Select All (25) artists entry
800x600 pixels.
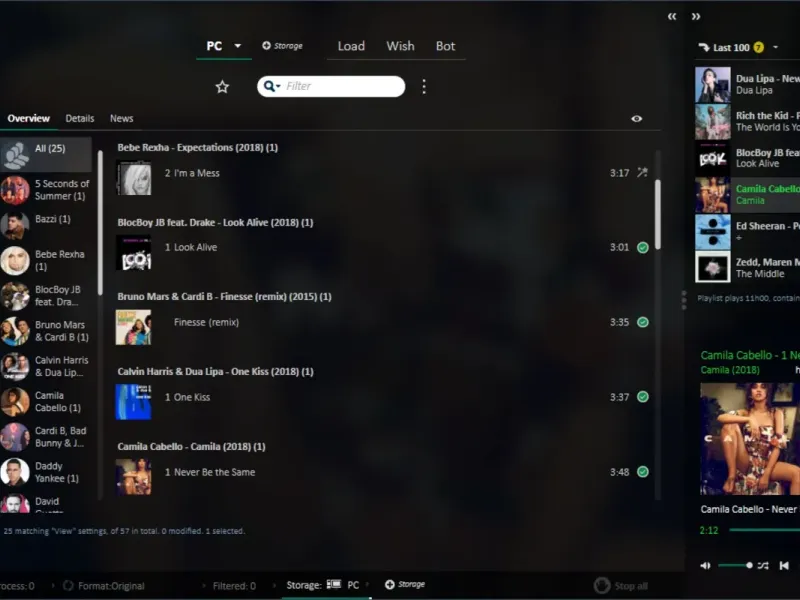click(46, 155)
